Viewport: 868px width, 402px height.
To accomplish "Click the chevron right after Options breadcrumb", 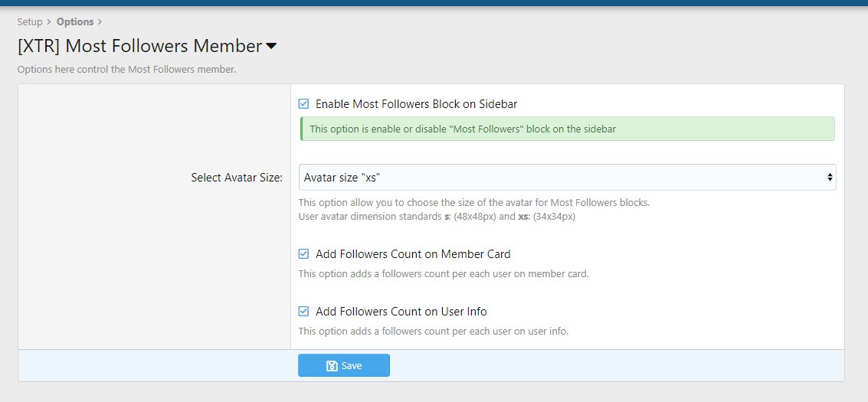I will click(x=100, y=21).
